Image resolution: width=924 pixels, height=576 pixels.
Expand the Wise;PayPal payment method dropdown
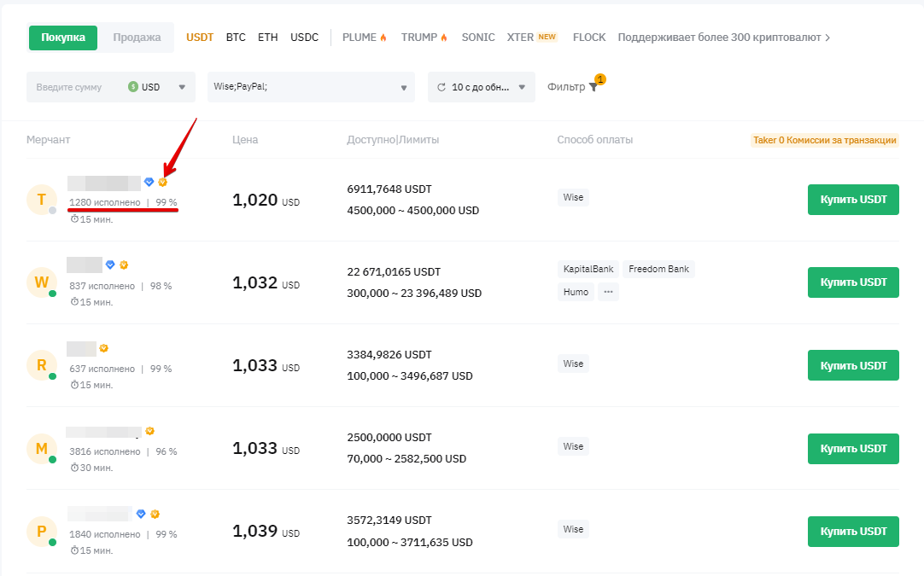pos(311,87)
